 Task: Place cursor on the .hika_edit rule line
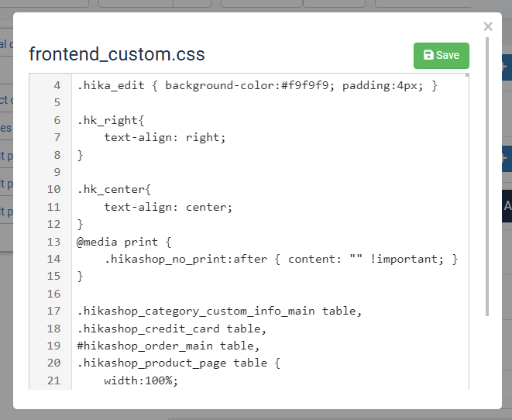pyautogui.click(x=257, y=85)
